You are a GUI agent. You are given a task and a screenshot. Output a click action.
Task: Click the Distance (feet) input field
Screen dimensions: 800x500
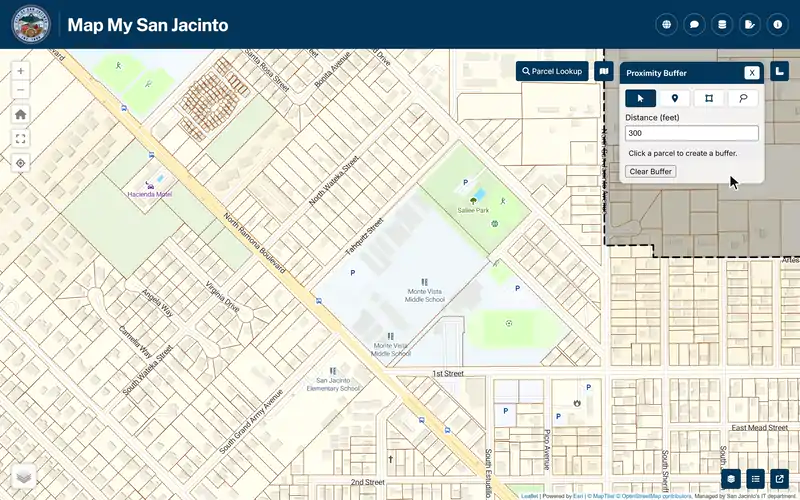click(691, 133)
